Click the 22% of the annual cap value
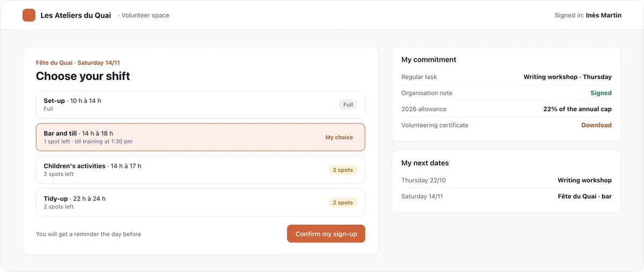The image size is (644, 272). (577, 109)
